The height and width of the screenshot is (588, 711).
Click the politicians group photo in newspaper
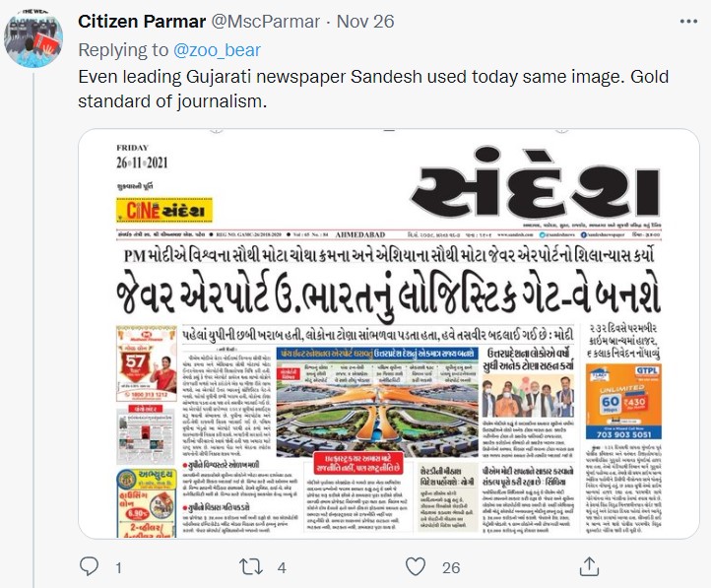(528, 395)
